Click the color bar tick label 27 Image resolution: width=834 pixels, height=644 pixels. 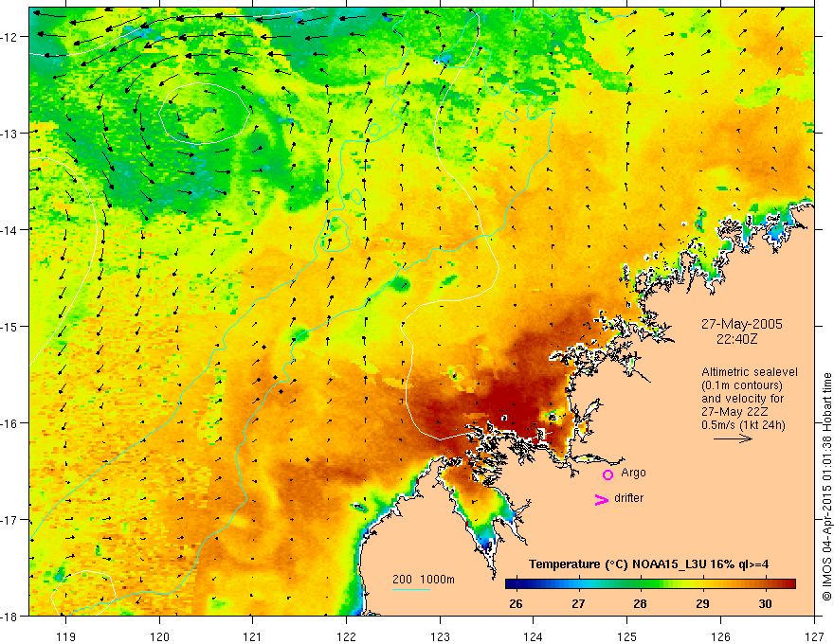[577, 603]
